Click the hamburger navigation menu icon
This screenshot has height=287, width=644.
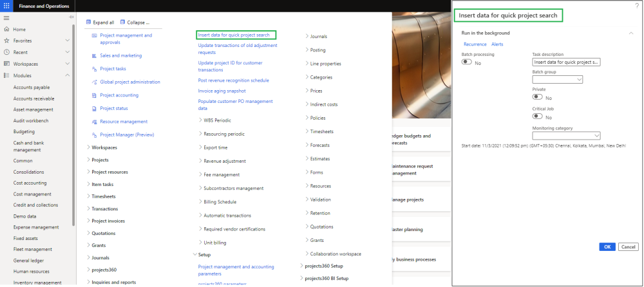pyautogui.click(x=6, y=18)
